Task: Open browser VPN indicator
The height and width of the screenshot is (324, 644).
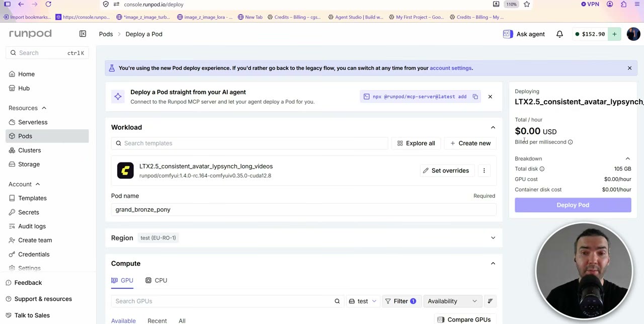Action: (x=590, y=4)
